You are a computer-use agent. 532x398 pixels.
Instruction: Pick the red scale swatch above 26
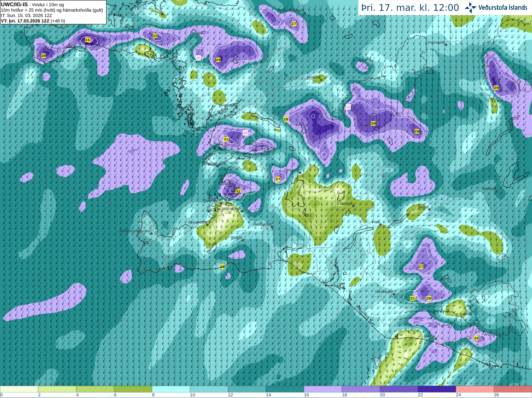pyautogui.click(x=513, y=389)
